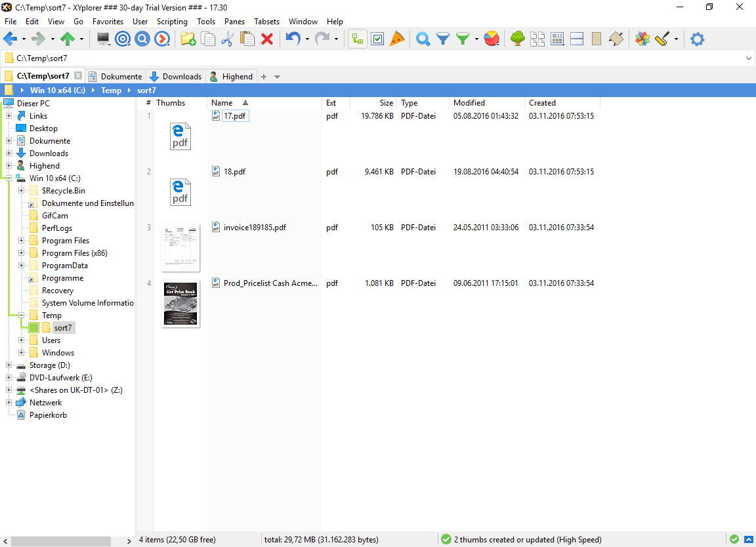Expand the Users folder in tree
This screenshot has height=547, width=756.
click(x=21, y=340)
